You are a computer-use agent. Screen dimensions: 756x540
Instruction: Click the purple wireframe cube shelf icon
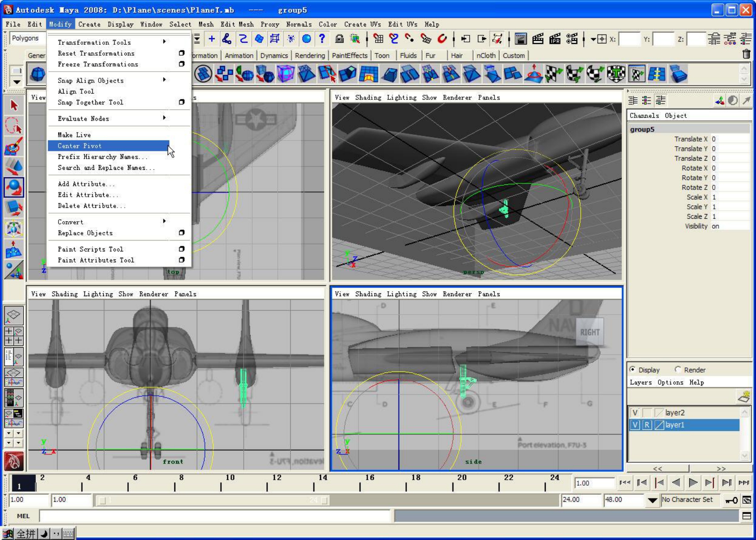[285, 74]
